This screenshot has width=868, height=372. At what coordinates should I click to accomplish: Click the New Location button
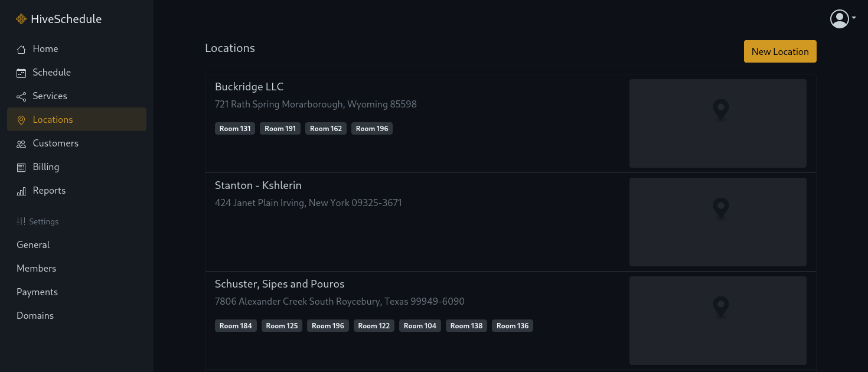pyautogui.click(x=779, y=51)
